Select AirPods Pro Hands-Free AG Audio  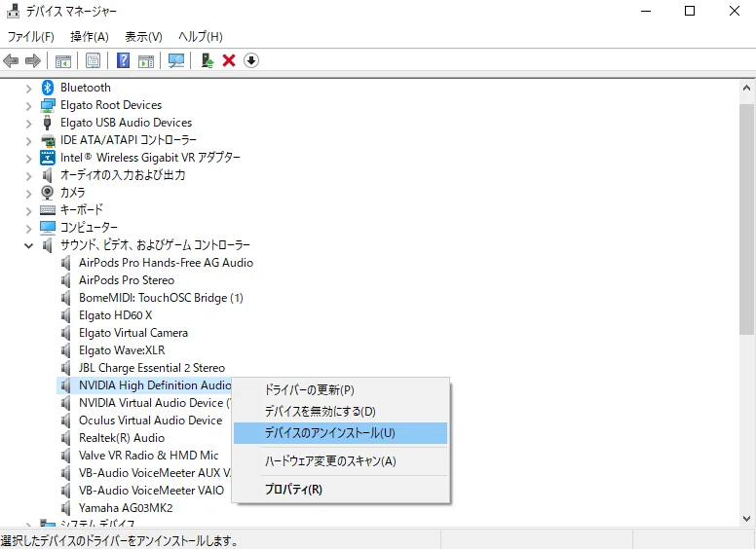166,263
